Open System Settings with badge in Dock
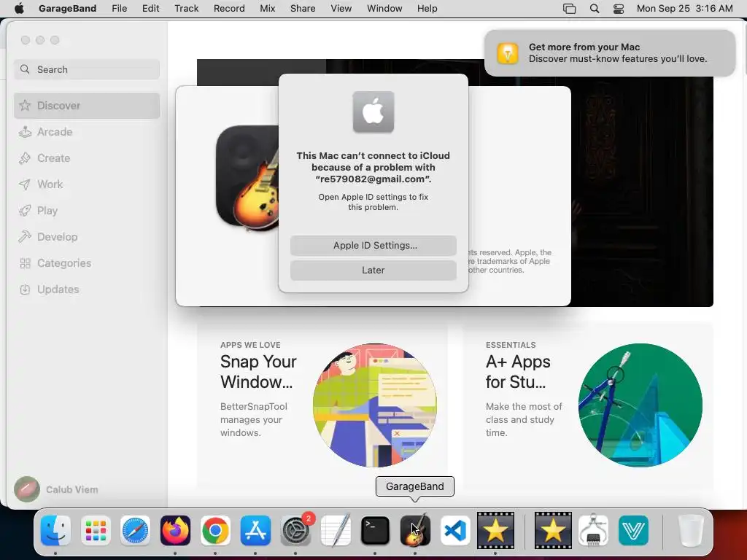This screenshot has height=560, width=747. tap(296, 530)
